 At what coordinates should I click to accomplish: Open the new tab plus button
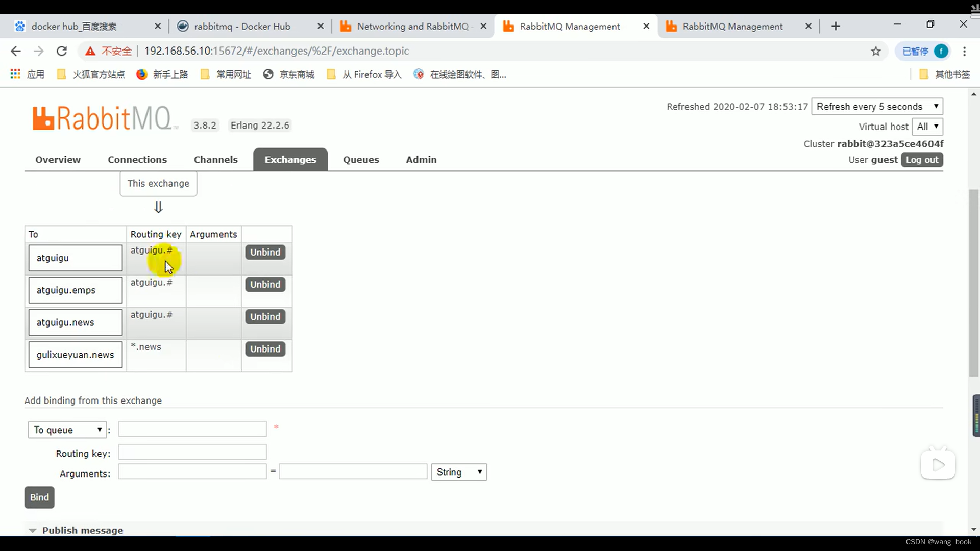[x=836, y=26]
